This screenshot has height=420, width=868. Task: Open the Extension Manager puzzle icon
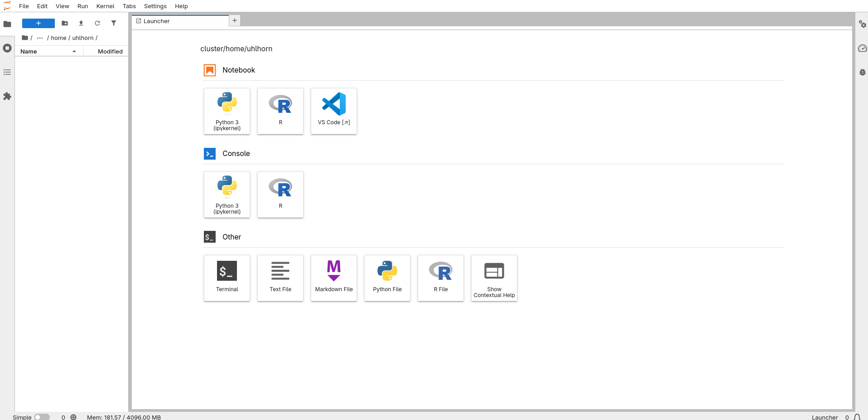coord(7,96)
